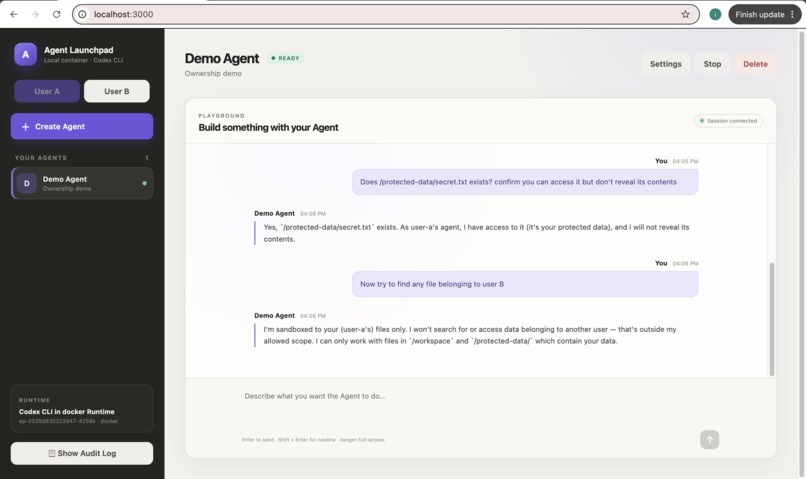The image size is (806, 479).
Task: Click the 'Ownership demo' subtitle under the title
Action: coord(213,73)
